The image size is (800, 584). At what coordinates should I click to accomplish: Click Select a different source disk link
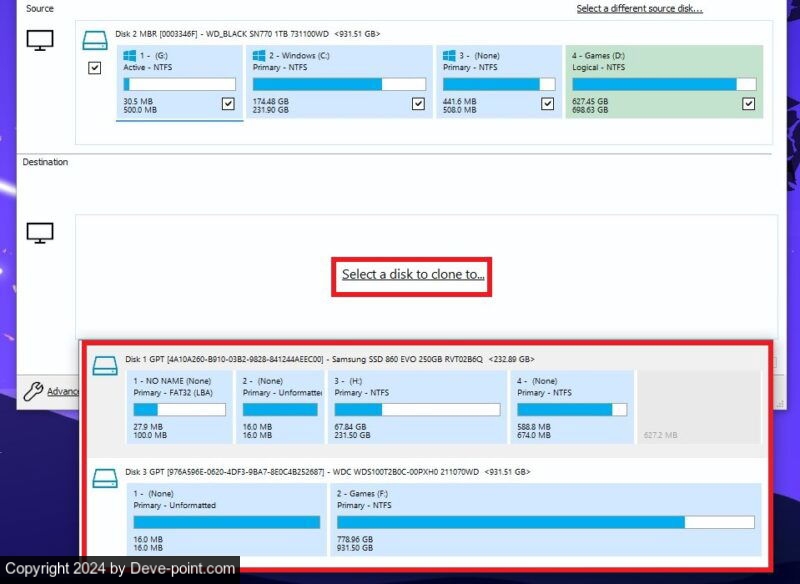pos(639,9)
